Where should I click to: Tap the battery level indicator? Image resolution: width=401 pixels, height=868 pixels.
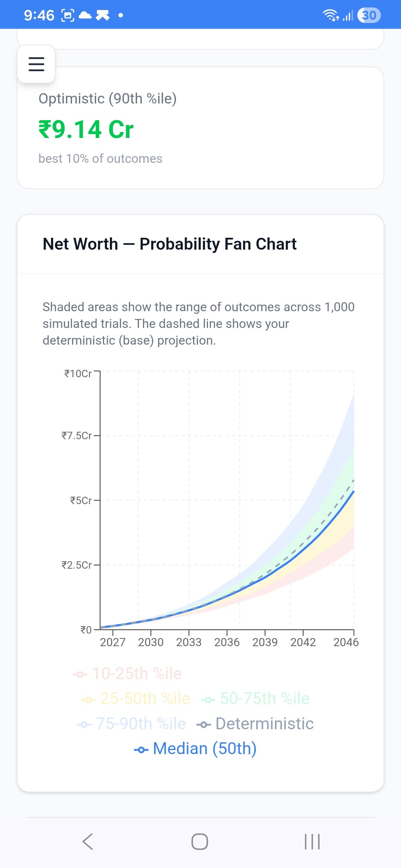[369, 15]
